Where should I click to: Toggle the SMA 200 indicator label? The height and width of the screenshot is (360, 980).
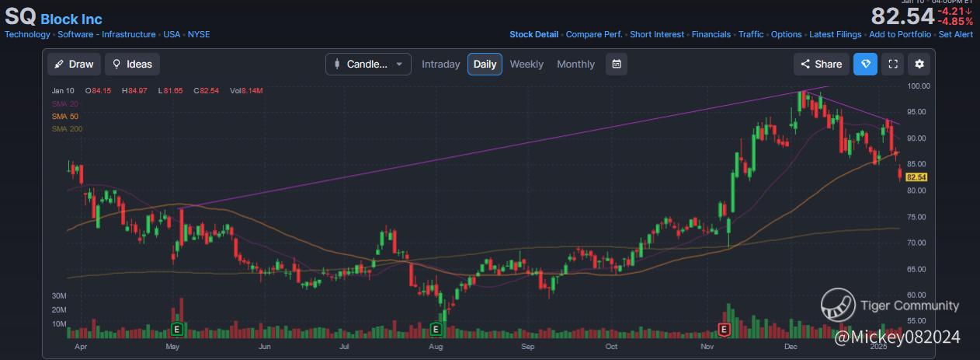click(67, 129)
